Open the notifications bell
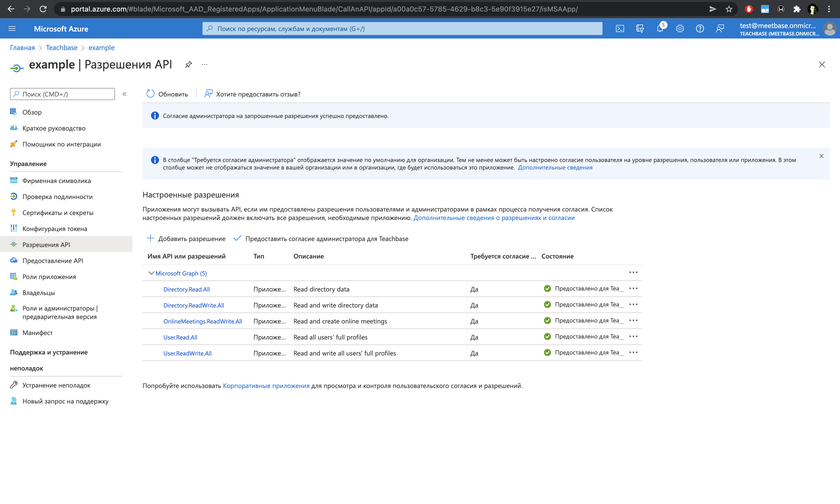The height and width of the screenshot is (504, 840). (x=660, y=28)
